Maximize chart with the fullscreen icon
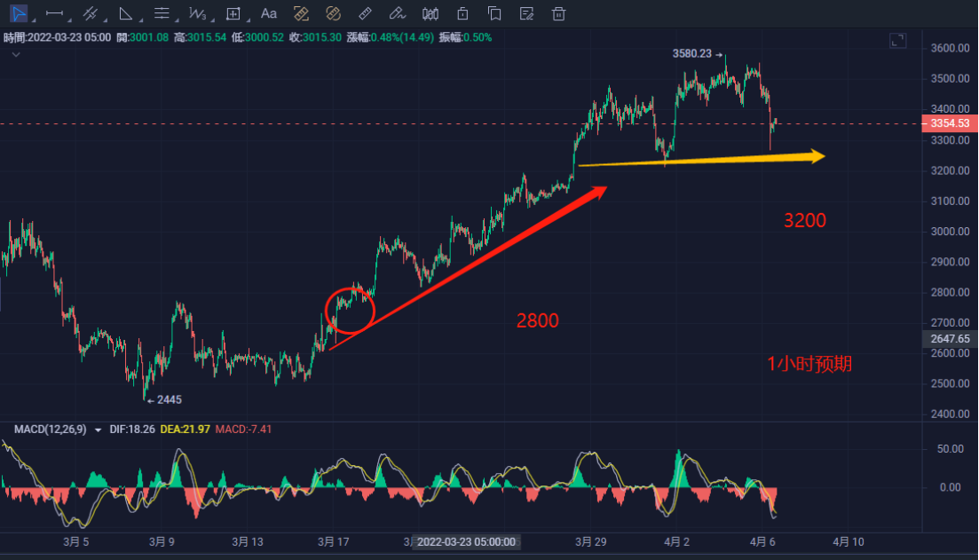979x560 pixels. click(898, 41)
